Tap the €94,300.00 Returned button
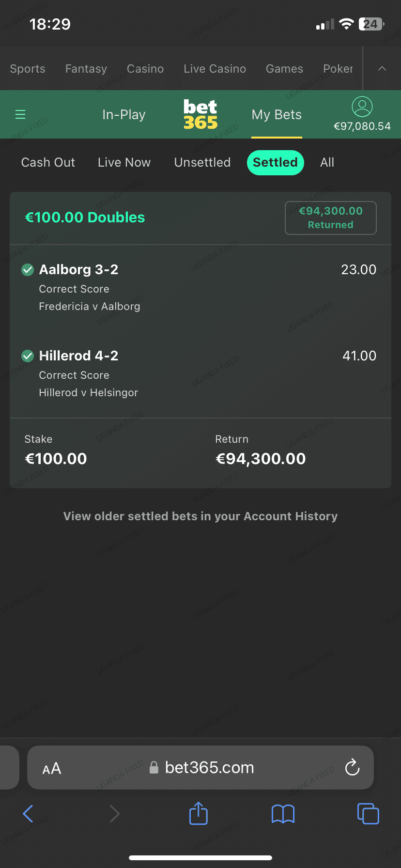The image size is (401, 868). pos(331,218)
